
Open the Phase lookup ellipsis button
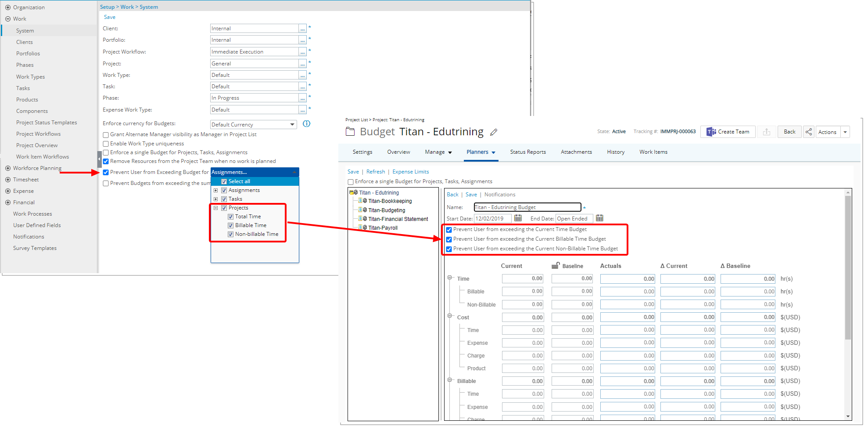point(302,98)
